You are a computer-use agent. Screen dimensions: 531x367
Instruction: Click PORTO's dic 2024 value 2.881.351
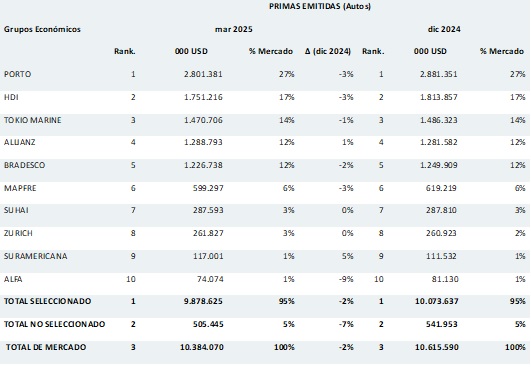(439, 74)
